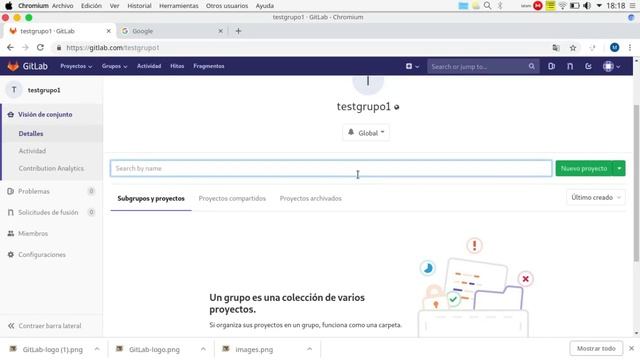640x360 pixels.
Task: Click the Wi-Fi icon in menu bar
Action: click(x=562, y=6)
